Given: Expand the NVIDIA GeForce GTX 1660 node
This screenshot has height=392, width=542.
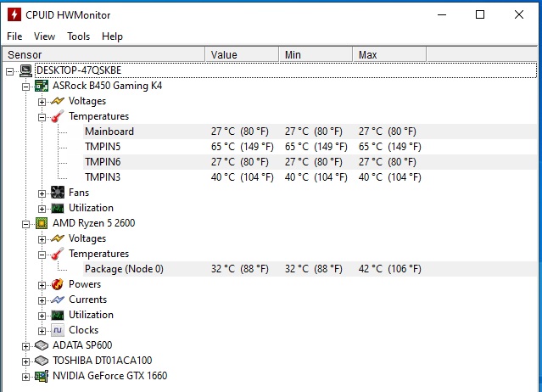Looking at the screenshot, I should pos(26,377).
